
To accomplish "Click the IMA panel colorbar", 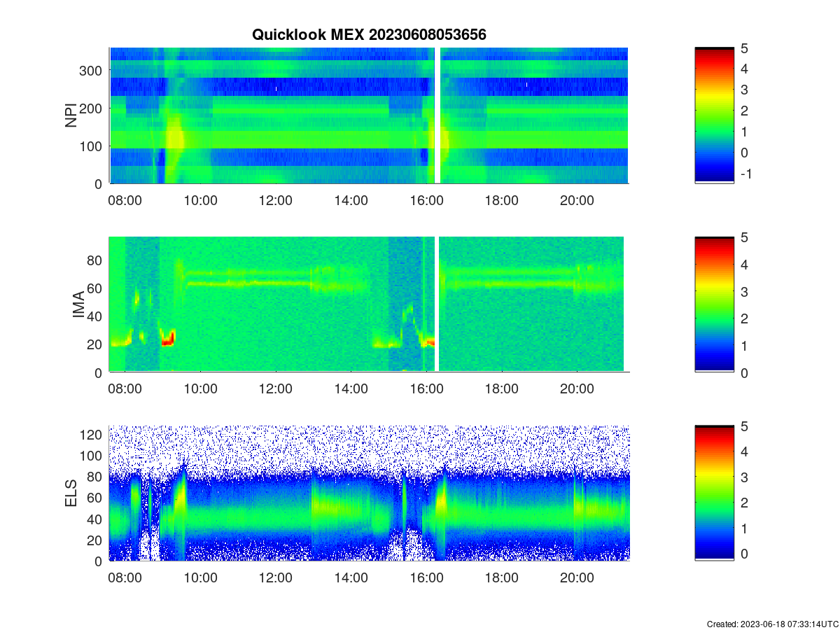I will pos(714,304).
